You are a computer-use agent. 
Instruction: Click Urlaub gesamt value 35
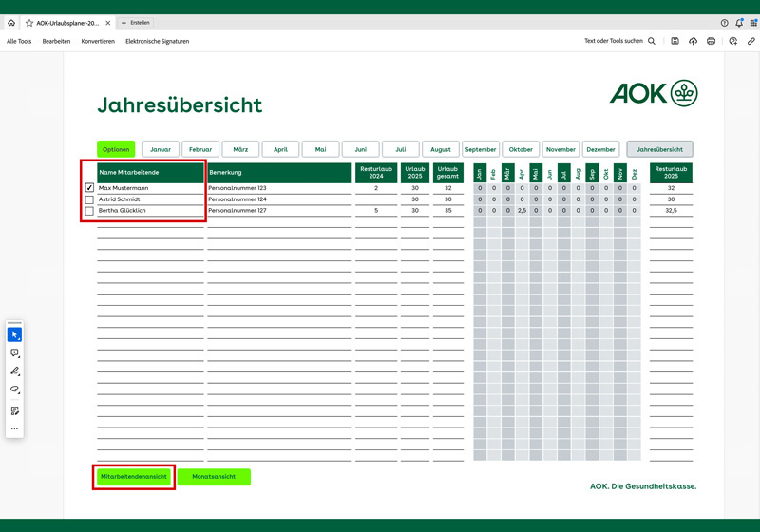447,210
